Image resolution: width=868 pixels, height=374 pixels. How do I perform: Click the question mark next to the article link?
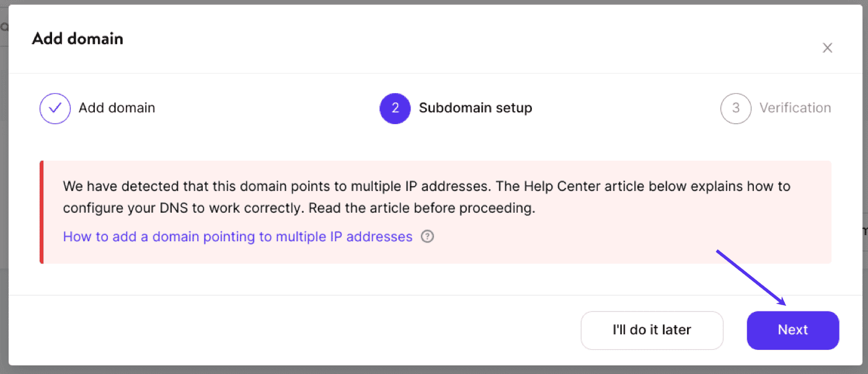pos(427,236)
